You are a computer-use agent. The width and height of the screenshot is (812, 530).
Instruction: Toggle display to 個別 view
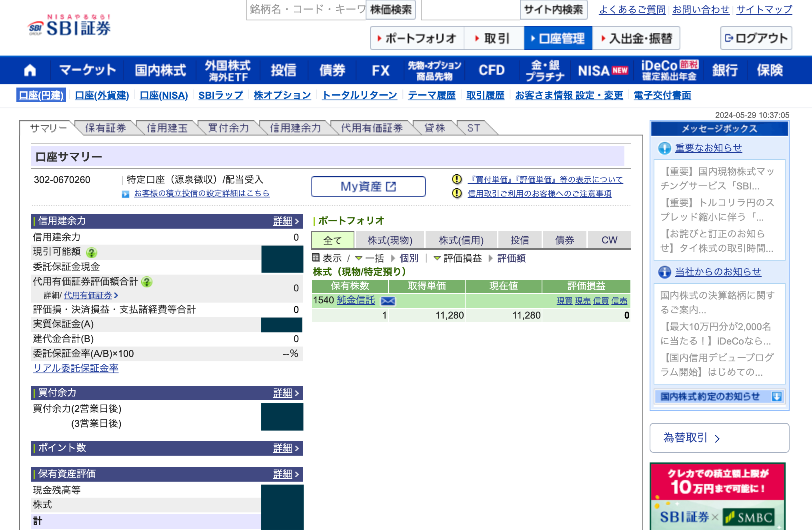tap(408, 258)
